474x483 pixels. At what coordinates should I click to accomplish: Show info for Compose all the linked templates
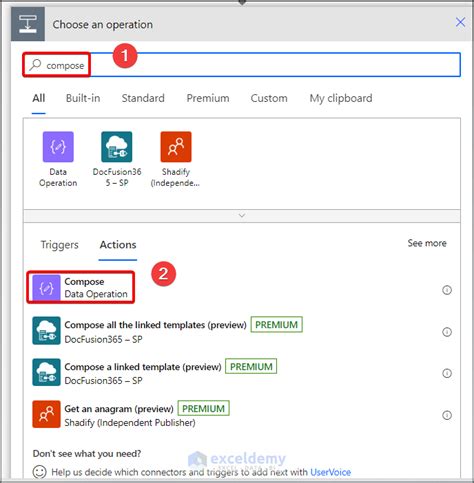447,332
